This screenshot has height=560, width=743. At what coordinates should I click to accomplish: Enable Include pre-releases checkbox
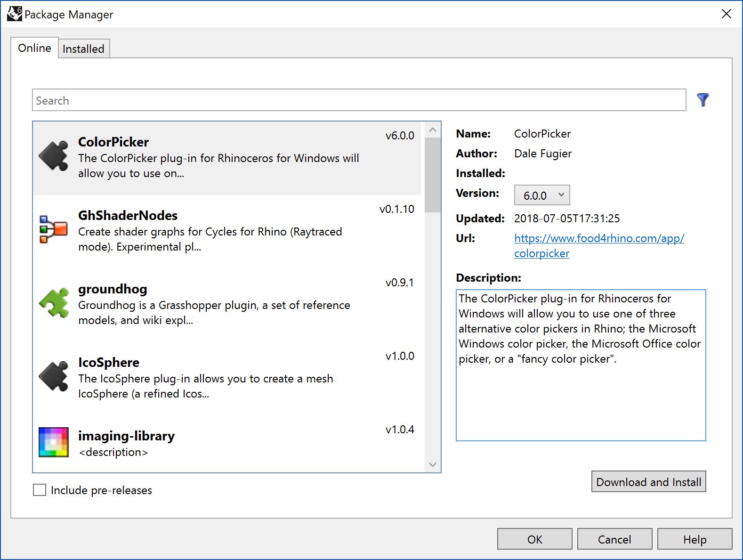pyautogui.click(x=40, y=490)
